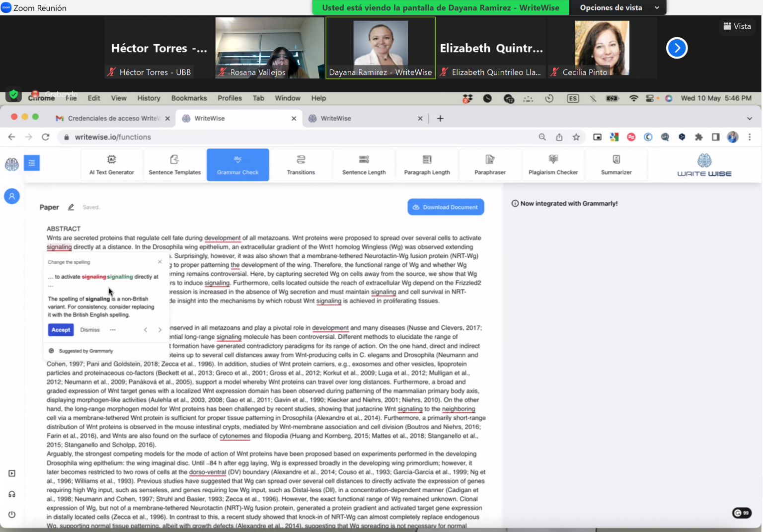Select the Paraphraser tool
This screenshot has height=532, width=763.
click(x=490, y=164)
